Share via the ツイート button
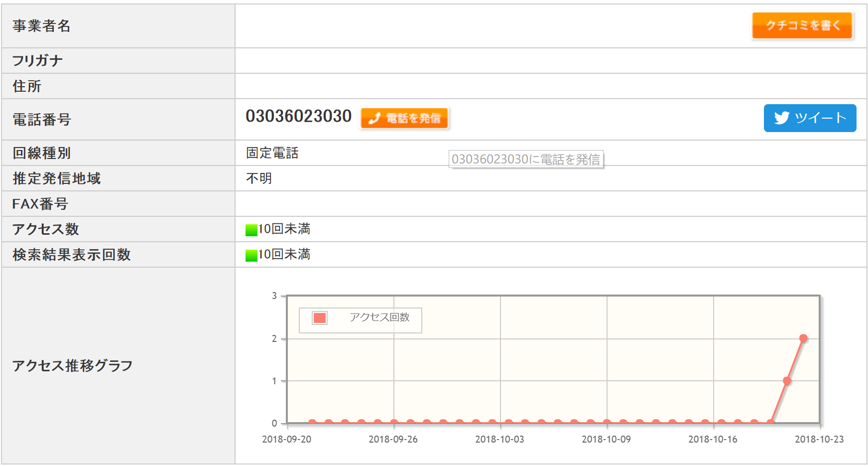The image size is (868, 466). coord(810,118)
